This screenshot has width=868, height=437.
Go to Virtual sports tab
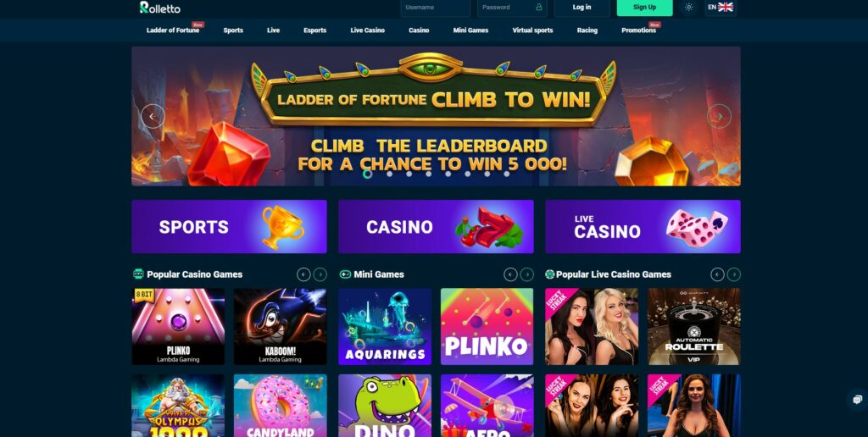pos(532,30)
